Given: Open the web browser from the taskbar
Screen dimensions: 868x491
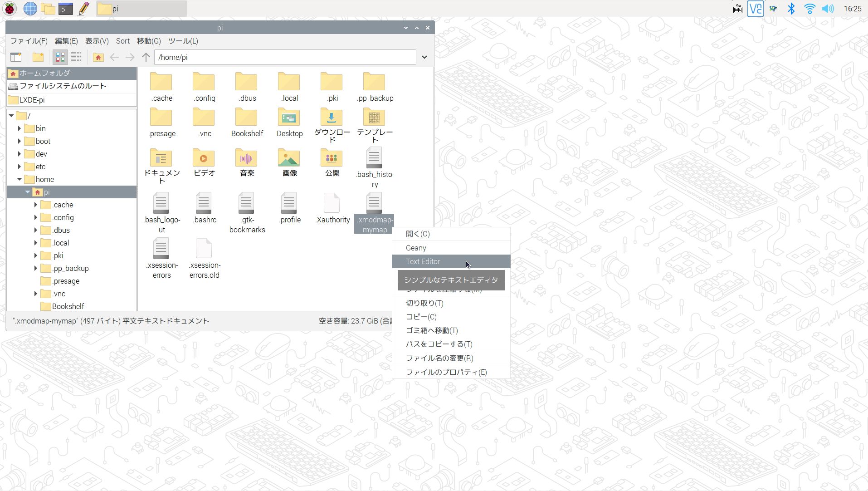Looking at the screenshot, I should tap(30, 9).
